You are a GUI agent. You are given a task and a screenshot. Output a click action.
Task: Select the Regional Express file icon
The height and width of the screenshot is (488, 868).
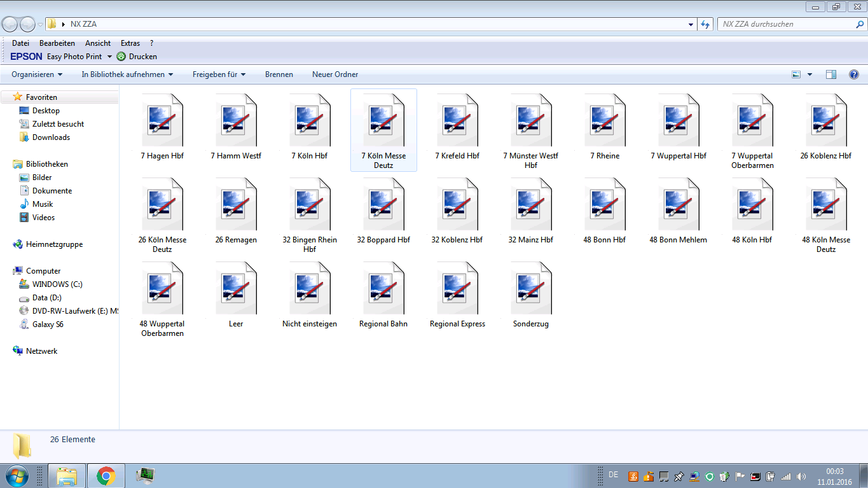coord(457,288)
